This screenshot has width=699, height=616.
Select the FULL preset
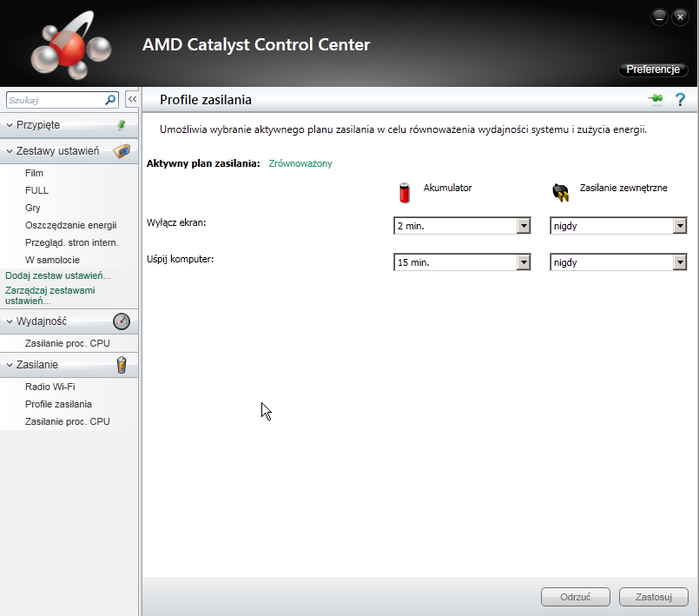pos(36,190)
